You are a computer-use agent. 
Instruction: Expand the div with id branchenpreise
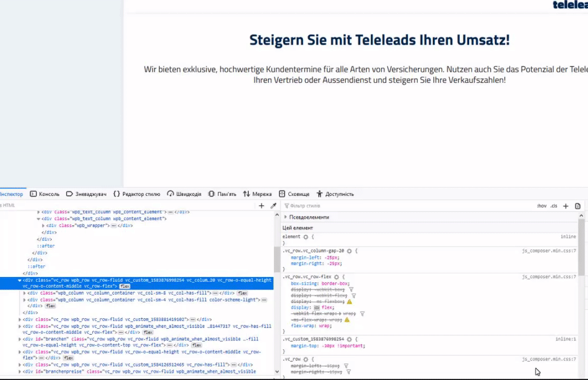coord(19,371)
